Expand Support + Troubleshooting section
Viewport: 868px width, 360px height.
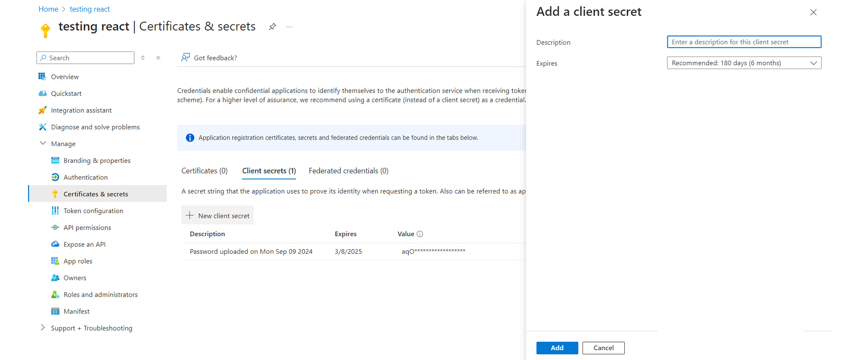point(43,327)
